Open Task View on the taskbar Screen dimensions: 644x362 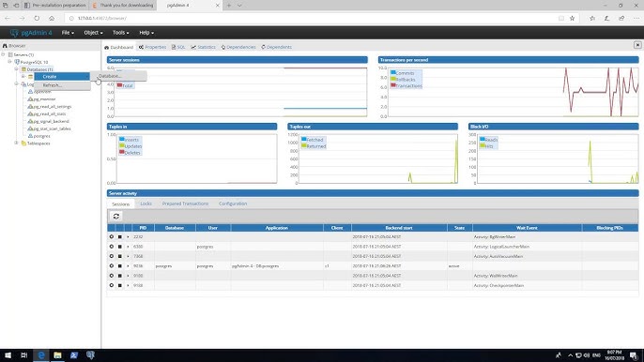[23, 355]
